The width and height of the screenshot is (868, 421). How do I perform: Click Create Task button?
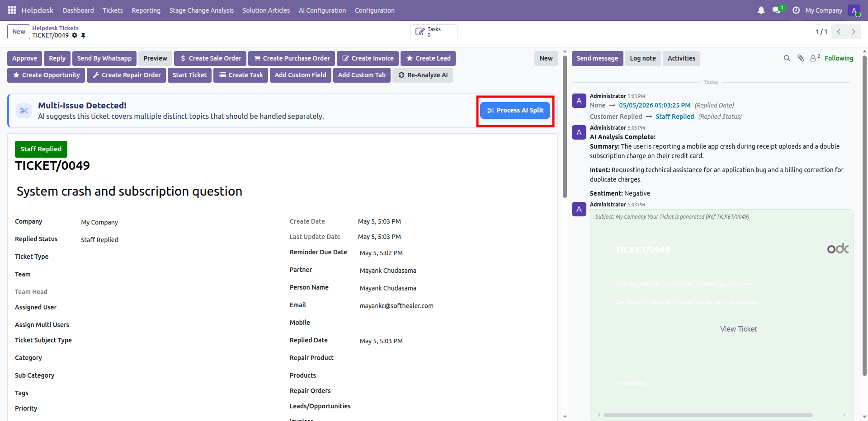point(241,75)
